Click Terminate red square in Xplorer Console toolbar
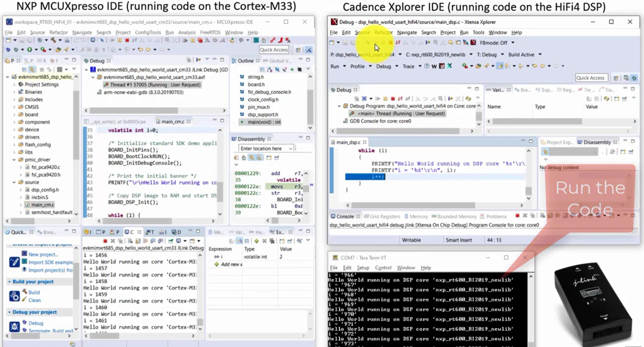The image size is (644, 347). (x=517, y=216)
